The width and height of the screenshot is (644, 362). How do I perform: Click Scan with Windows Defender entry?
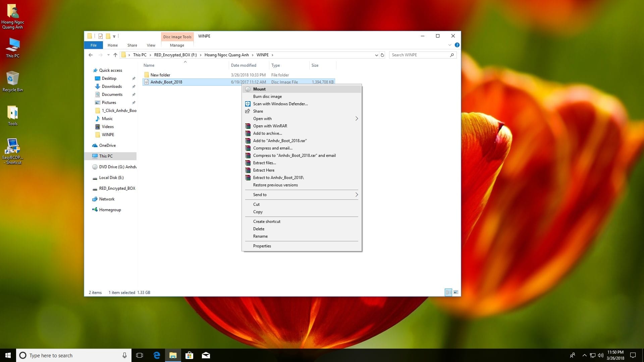(302, 104)
